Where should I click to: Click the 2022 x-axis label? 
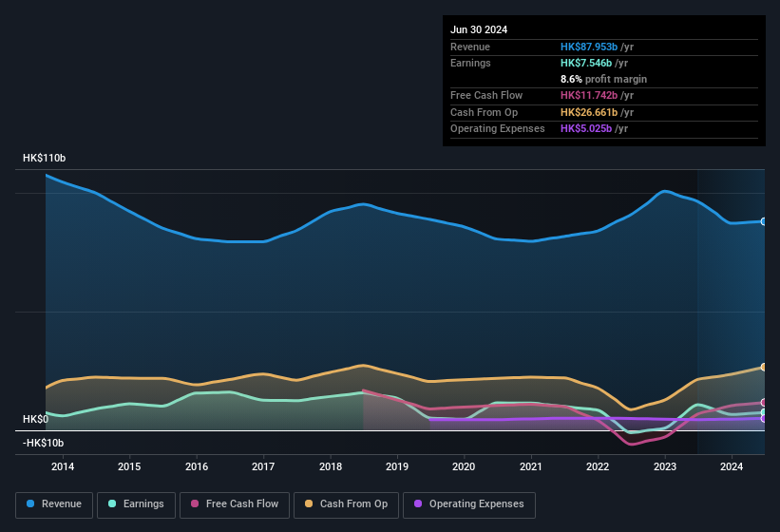point(598,466)
